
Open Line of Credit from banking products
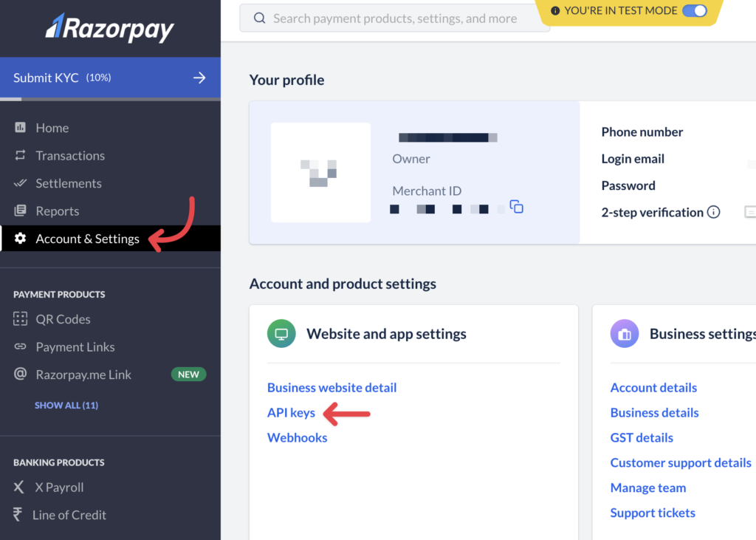pos(68,514)
